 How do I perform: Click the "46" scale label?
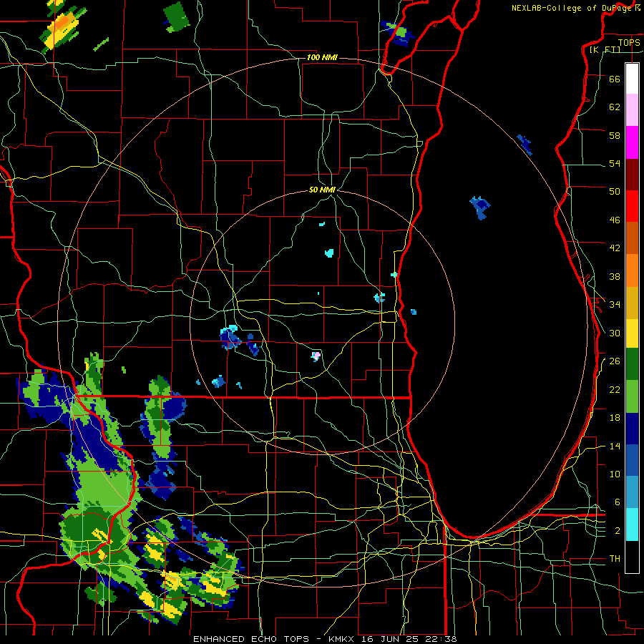[x=615, y=220]
